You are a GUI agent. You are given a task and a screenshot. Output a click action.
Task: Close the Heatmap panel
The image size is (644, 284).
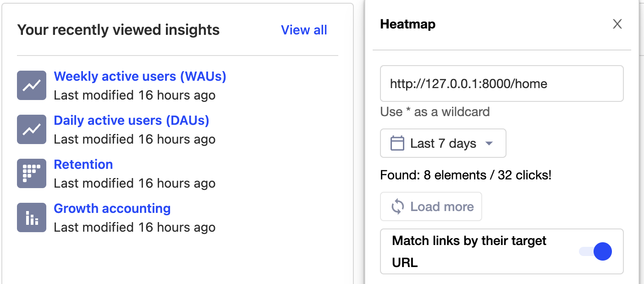[x=617, y=24]
